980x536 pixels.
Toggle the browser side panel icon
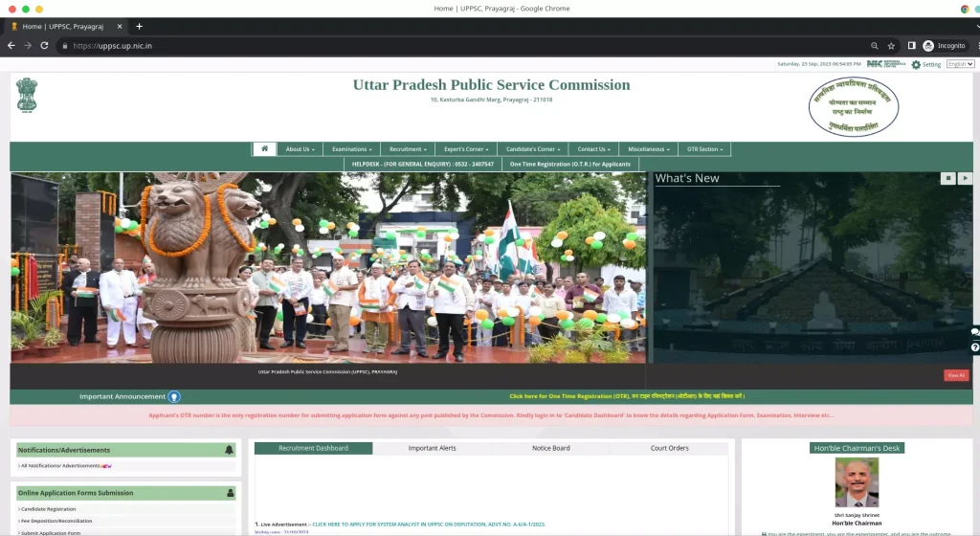(x=912, y=46)
